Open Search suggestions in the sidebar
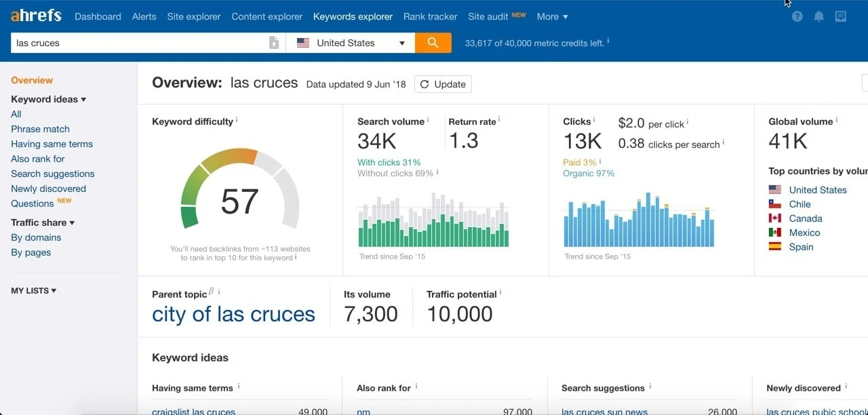This screenshot has height=415, width=868. pos(53,174)
